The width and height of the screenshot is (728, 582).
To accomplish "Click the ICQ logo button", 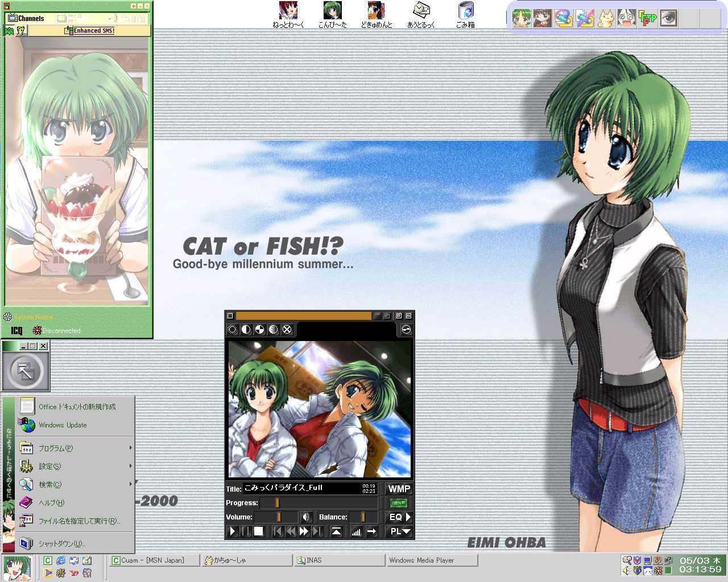I will (16, 330).
